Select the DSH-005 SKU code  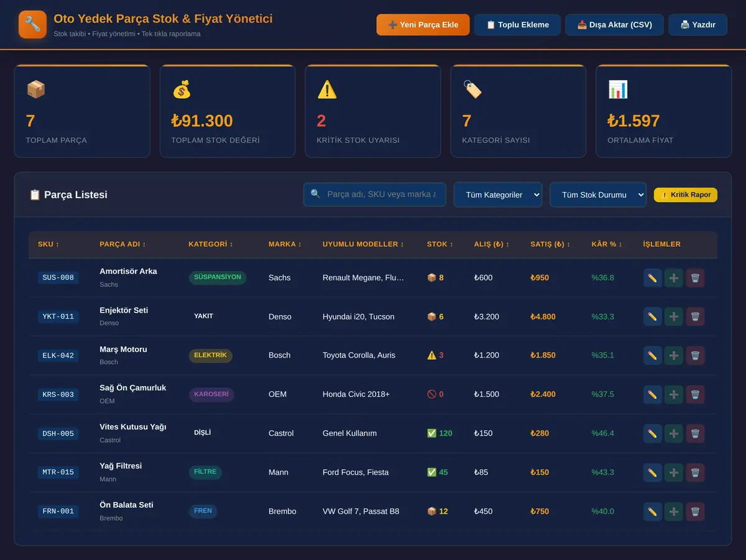click(58, 433)
